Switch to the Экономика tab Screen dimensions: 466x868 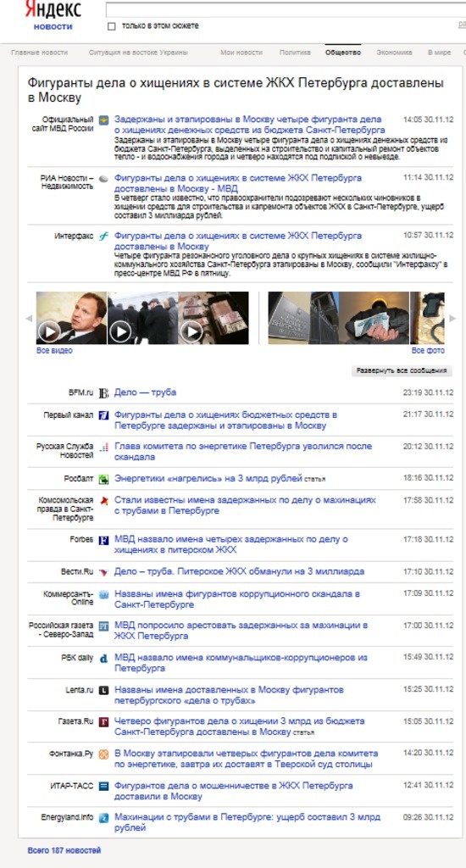point(394,53)
